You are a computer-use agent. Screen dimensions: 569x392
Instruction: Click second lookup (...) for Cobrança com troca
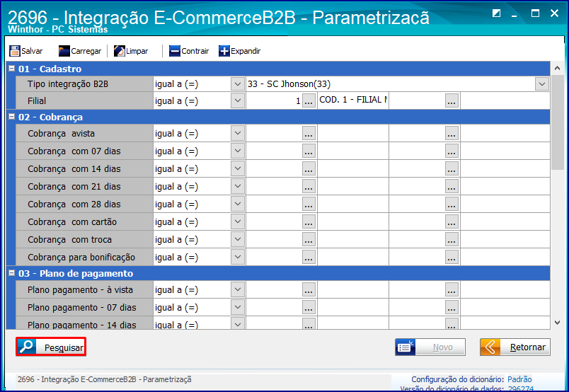(x=452, y=240)
